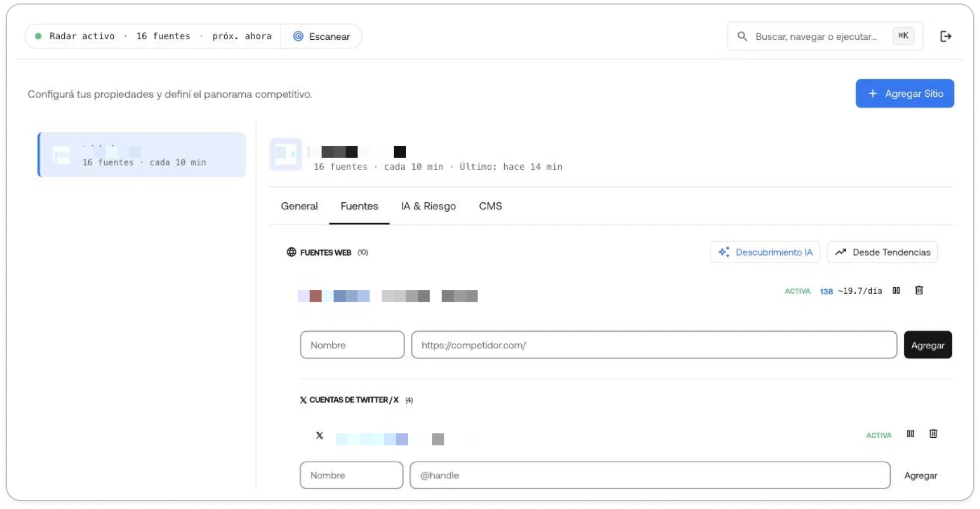Click the "138" count on the web source
This screenshot has height=509, width=980.
click(x=826, y=292)
